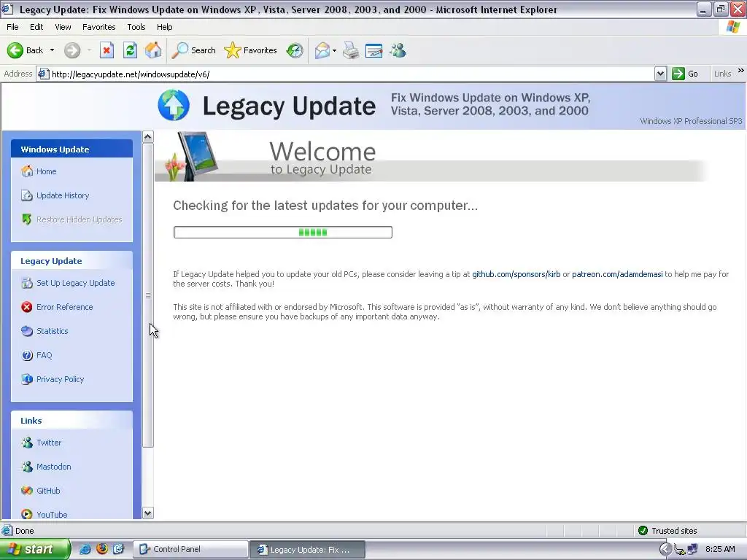The image size is (747, 560).
Task: Click Trusted sites status bar zone
Action: pos(668,531)
